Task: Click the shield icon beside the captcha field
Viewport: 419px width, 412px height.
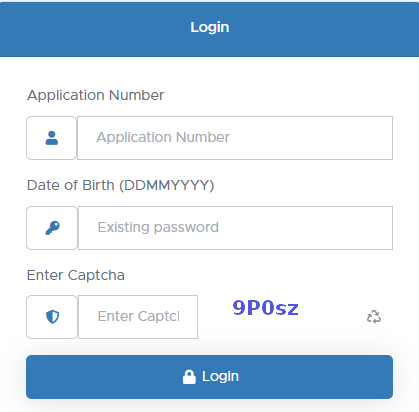Action: pyautogui.click(x=52, y=317)
